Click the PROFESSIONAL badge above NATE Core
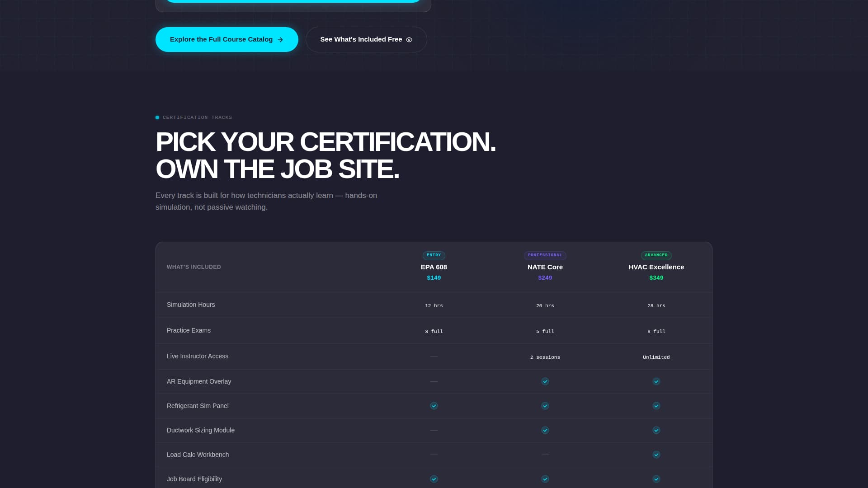The height and width of the screenshot is (488, 868). pos(545,255)
